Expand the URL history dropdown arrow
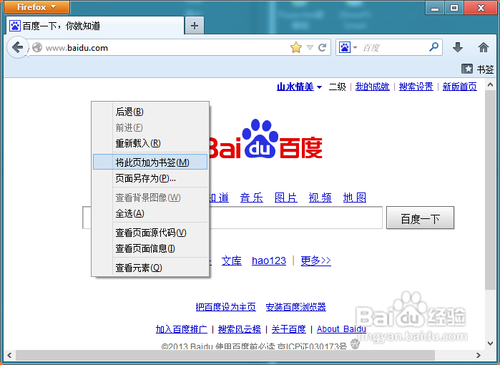Image resolution: width=500 pixels, height=365 pixels. (x=310, y=48)
